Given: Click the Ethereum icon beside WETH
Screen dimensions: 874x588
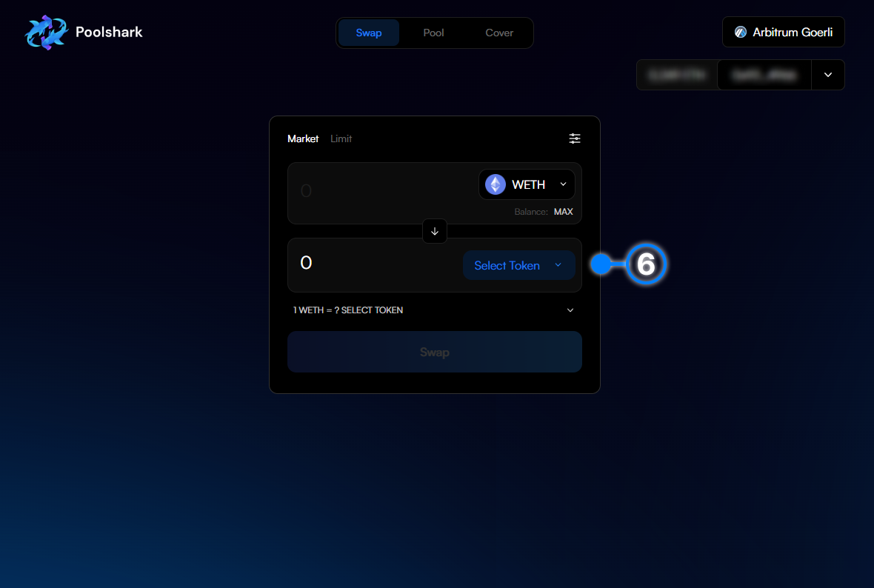Looking at the screenshot, I should pos(496,184).
